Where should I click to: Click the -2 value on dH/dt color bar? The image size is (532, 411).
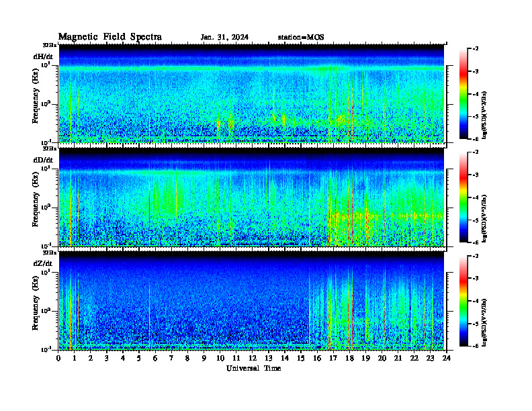click(x=476, y=49)
